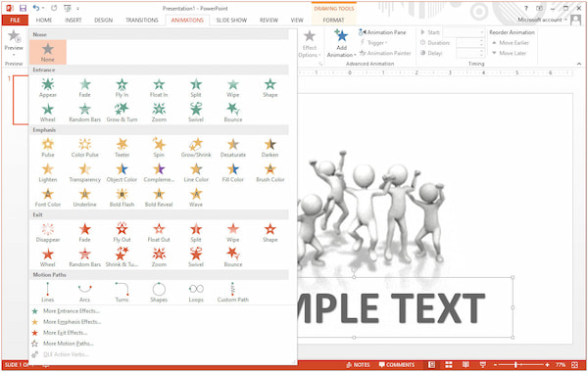Apply the Spin emphasis effect

pos(159,148)
